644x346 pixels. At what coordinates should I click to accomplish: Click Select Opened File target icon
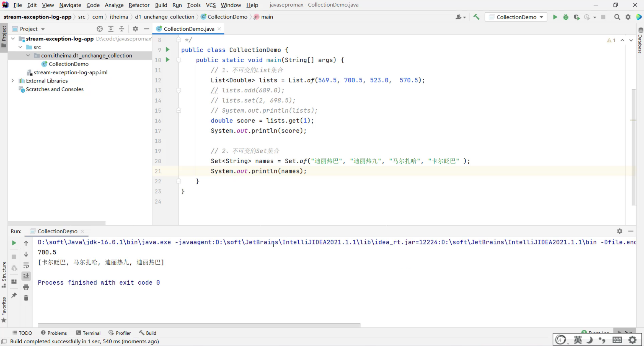tap(100, 29)
